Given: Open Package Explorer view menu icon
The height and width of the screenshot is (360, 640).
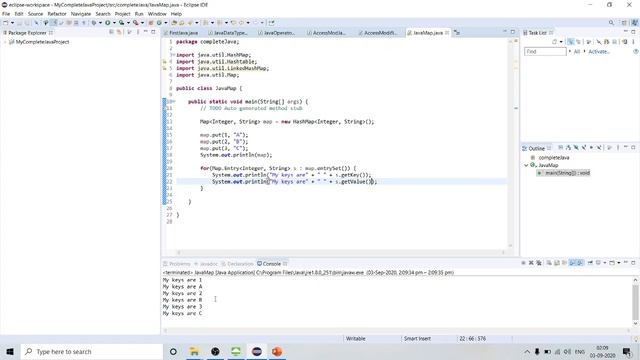Looking at the screenshot, I should coord(138,32).
